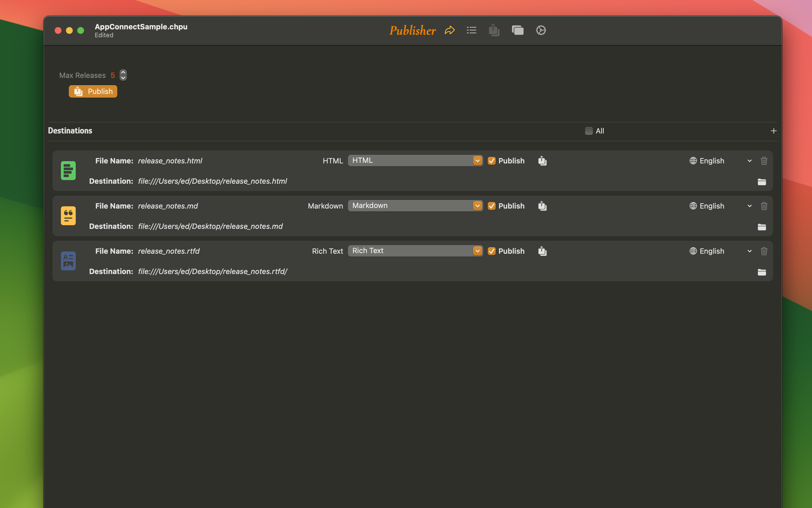Increase Max Releases with the stepper

click(123, 72)
